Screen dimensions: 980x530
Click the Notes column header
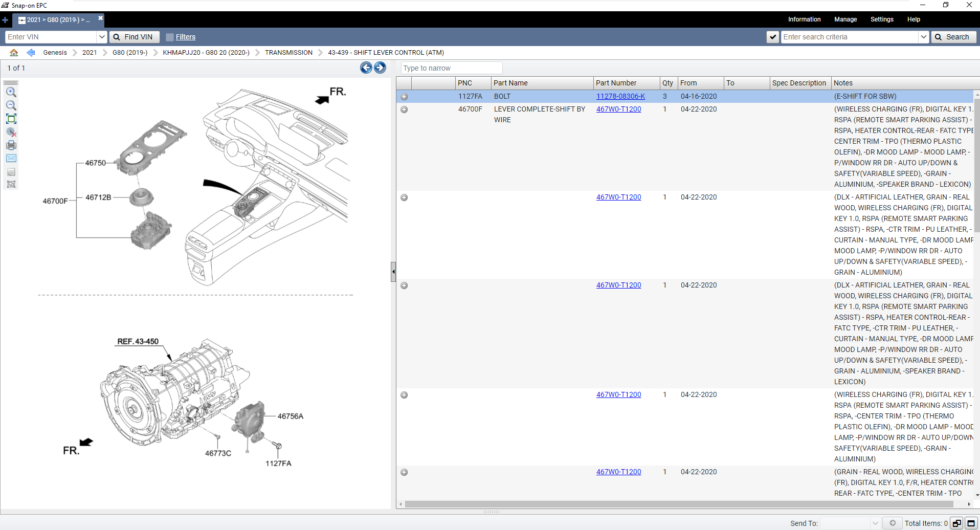point(905,83)
